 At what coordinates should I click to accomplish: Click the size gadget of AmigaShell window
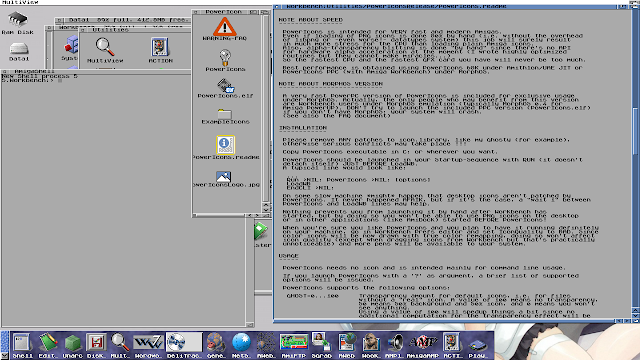point(250,324)
